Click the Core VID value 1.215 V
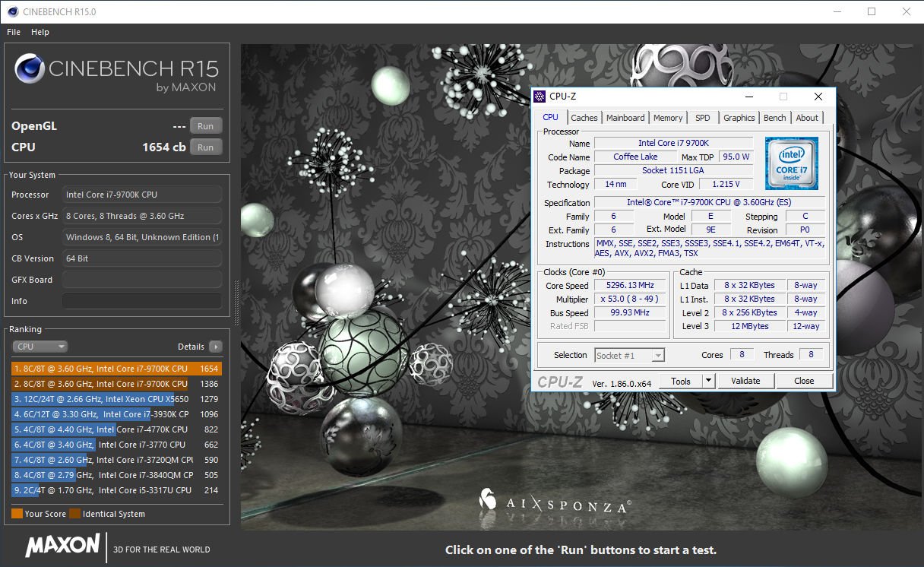Image resolution: width=924 pixels, height=567 pixels. (x=726, y=185)
